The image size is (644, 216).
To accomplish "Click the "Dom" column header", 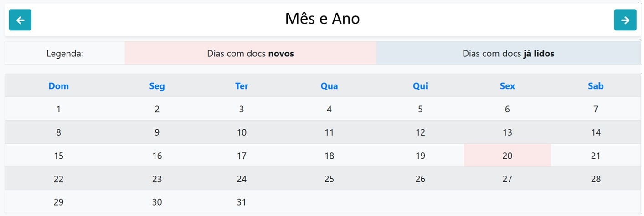I will coord(58,86).
